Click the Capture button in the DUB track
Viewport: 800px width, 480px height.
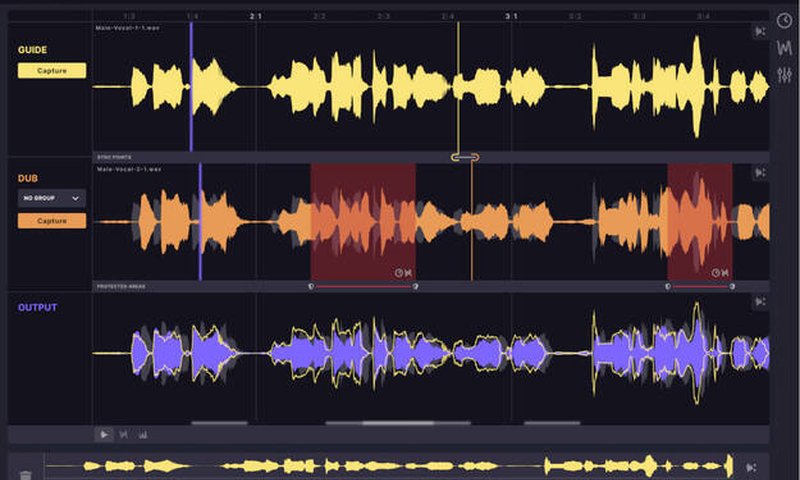click(x=52, y=220)
